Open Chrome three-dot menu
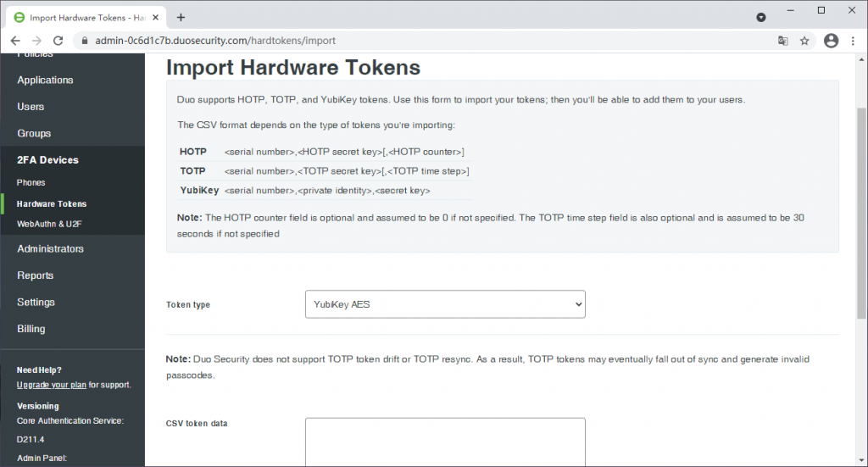868x467 pixels. click(853, 41)
